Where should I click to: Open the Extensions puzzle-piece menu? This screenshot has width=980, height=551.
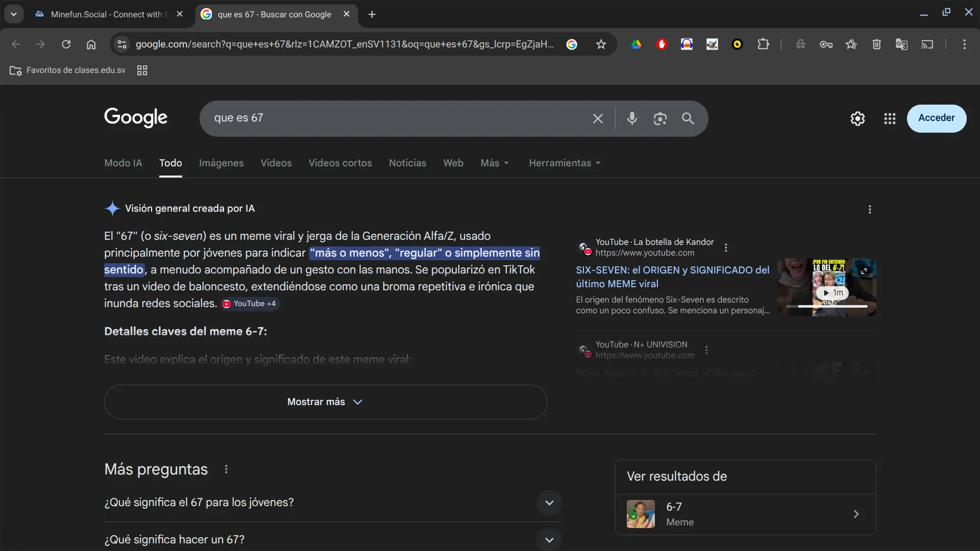[763, 44]
